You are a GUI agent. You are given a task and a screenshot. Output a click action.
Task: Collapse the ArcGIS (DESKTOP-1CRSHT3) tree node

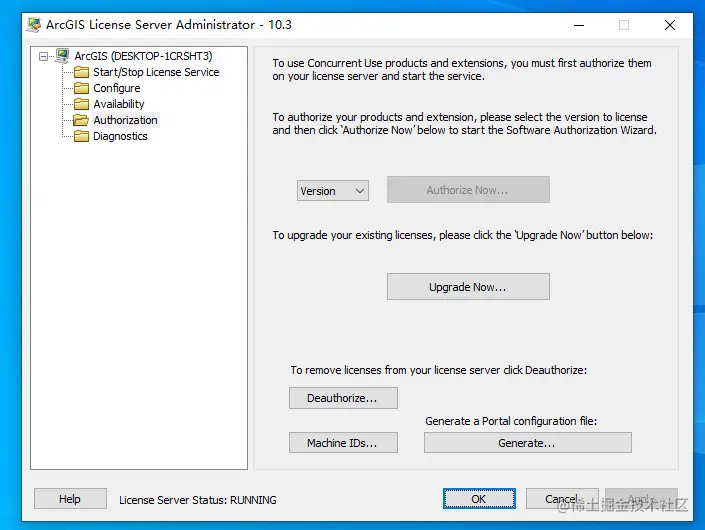click(x=43, y=56)
